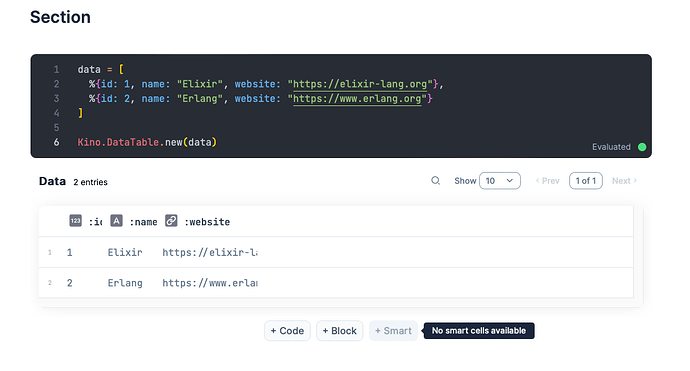Click line number 6 in code gutter
Viewport: 690px width, 371px height.
tap(56, 142)
